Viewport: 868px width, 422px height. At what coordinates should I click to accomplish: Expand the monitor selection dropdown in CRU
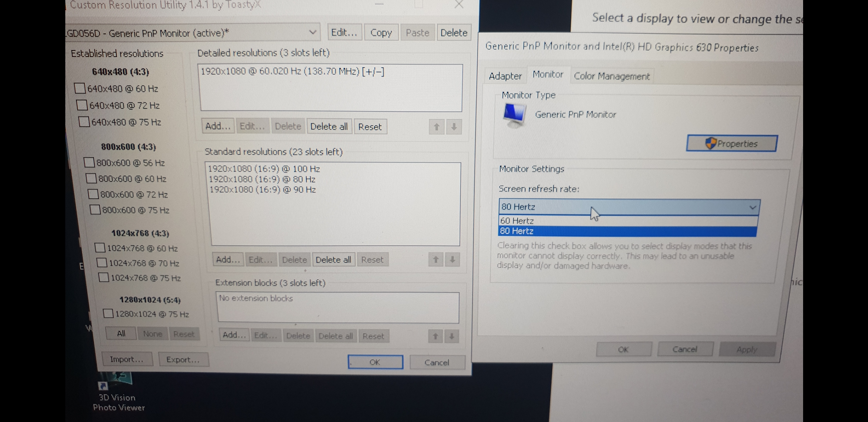[312, 32]
